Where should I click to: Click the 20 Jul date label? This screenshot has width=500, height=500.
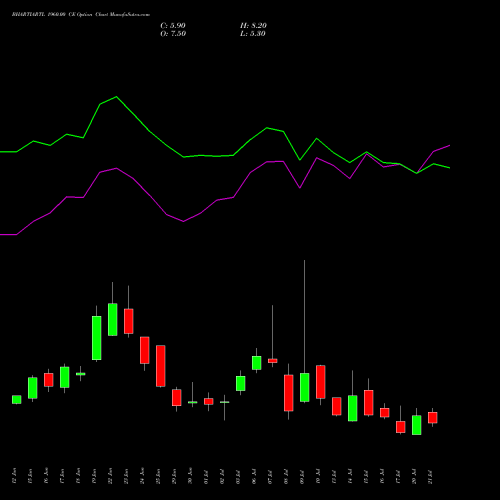414,476
